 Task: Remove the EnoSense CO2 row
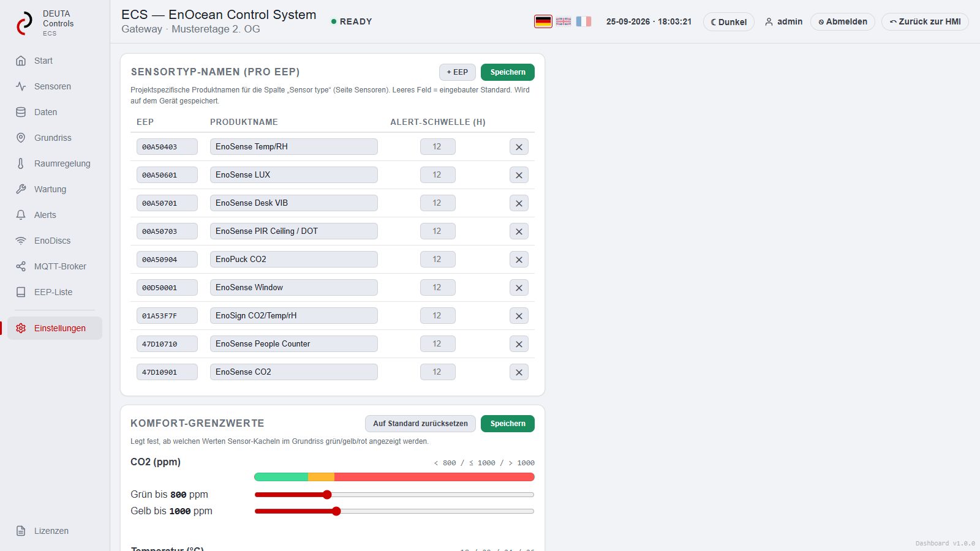click(519, 372)
